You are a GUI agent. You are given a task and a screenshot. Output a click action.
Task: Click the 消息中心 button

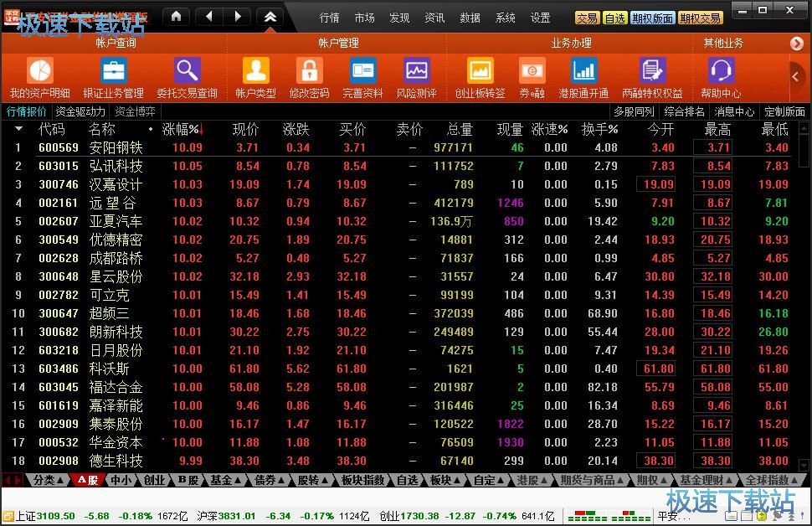tap(734, 111)
